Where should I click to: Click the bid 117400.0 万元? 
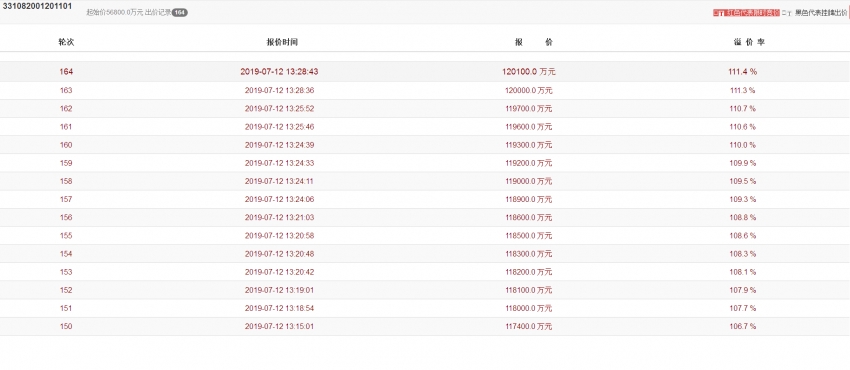[x=528, y=327]
